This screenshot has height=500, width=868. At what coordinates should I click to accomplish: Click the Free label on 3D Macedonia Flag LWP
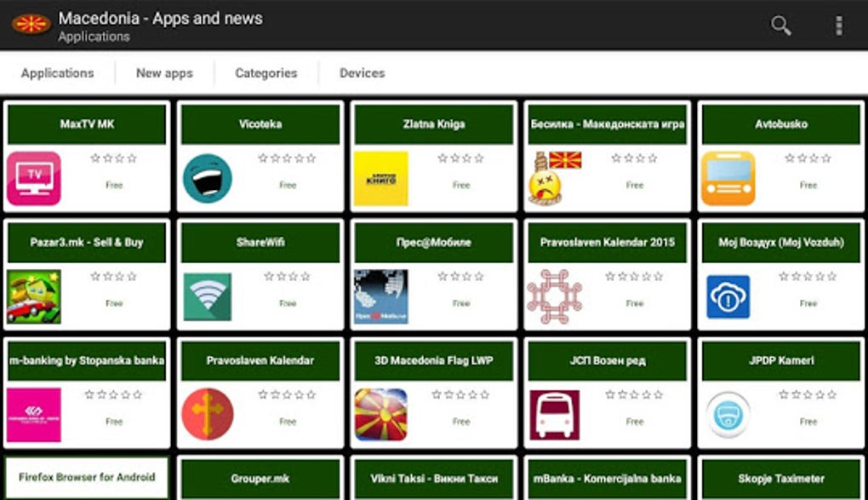pyautogui.click(x=461, y=422)
